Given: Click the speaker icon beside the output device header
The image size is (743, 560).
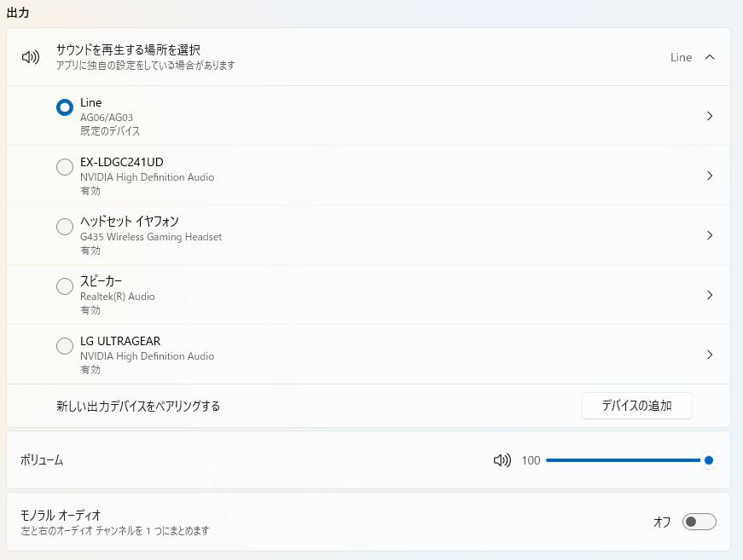Looking at the screenshot, I should [31, 57].
